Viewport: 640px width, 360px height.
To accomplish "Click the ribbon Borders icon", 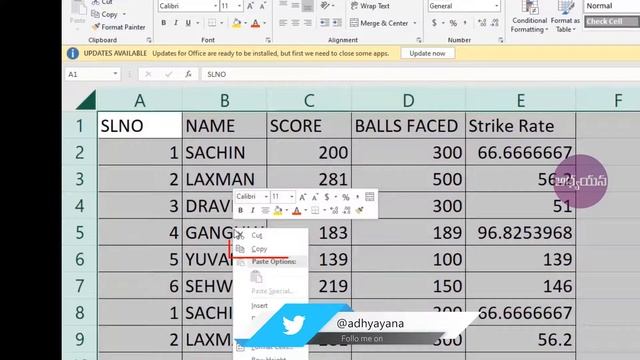I will pos(212,23).
